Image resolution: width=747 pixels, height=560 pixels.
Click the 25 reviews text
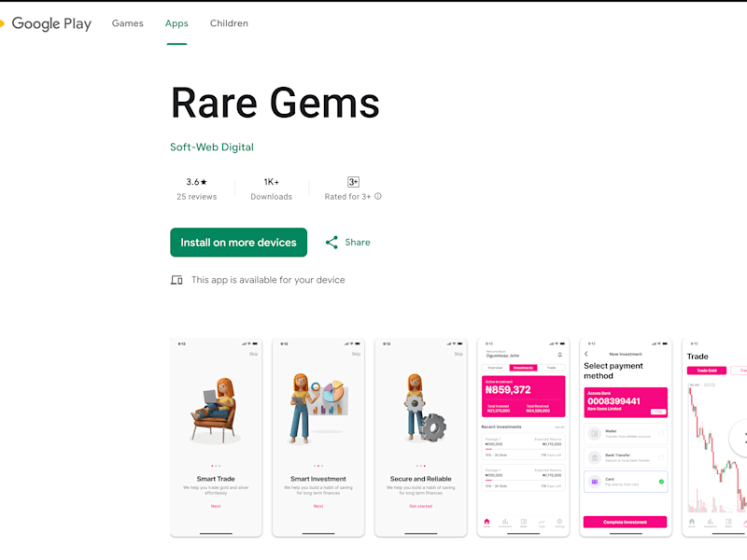[x=197, y=197]
